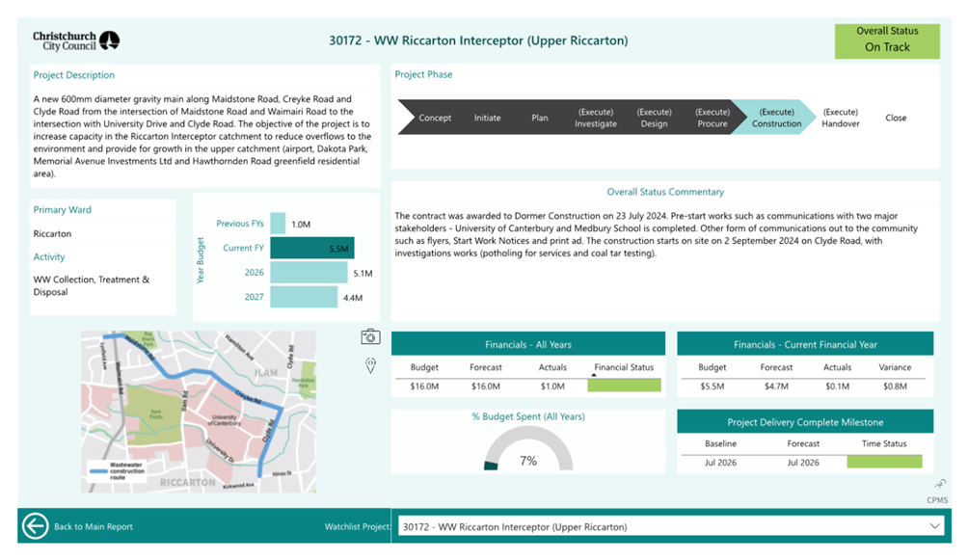Select the (Execute) Procure phase step
968x560 pixels.
(713, 118)
